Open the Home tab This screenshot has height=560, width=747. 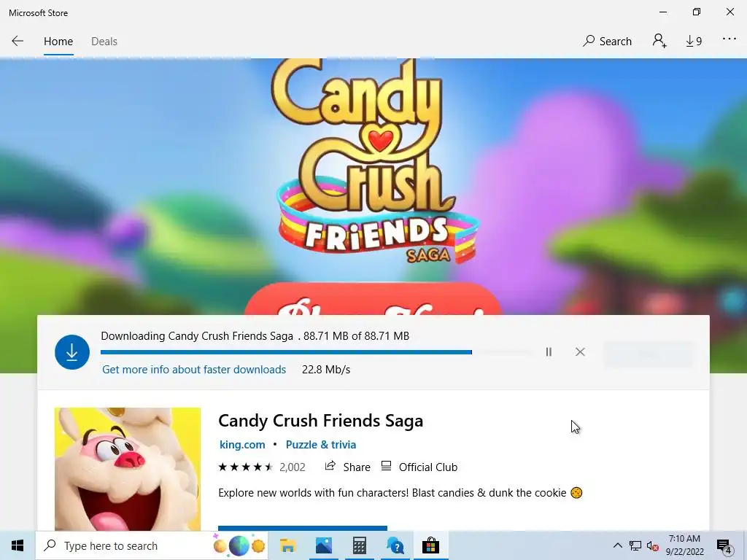click(58, 42)
